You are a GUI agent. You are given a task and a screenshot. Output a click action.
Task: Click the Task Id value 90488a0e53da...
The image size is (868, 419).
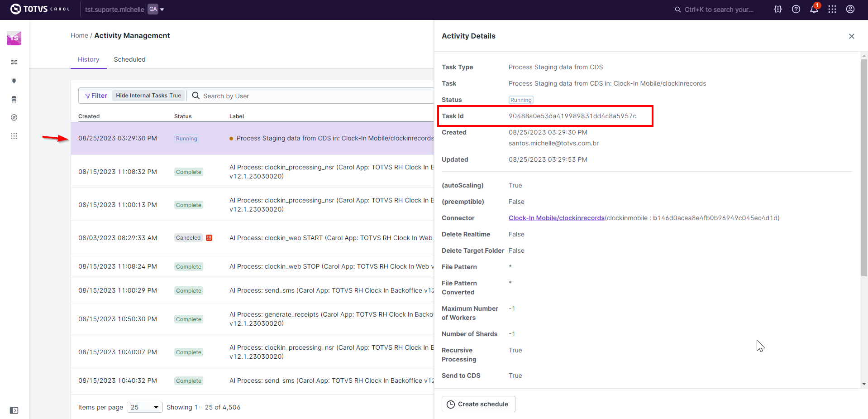pos(572,116)
